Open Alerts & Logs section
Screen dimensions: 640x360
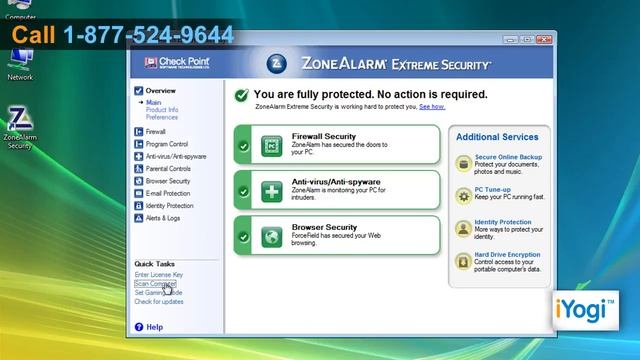(163, 218)
